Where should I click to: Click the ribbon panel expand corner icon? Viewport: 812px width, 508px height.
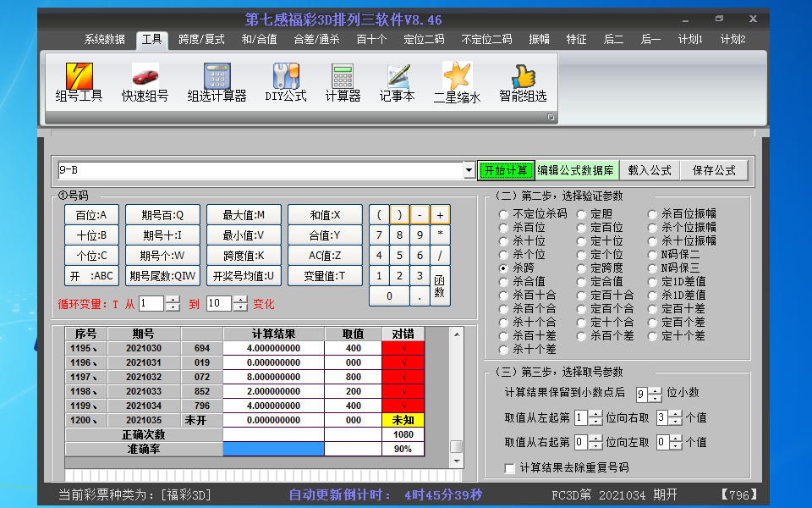551,117
